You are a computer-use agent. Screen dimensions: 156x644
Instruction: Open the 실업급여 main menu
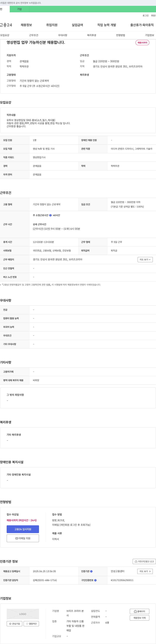tap(77, 25)
